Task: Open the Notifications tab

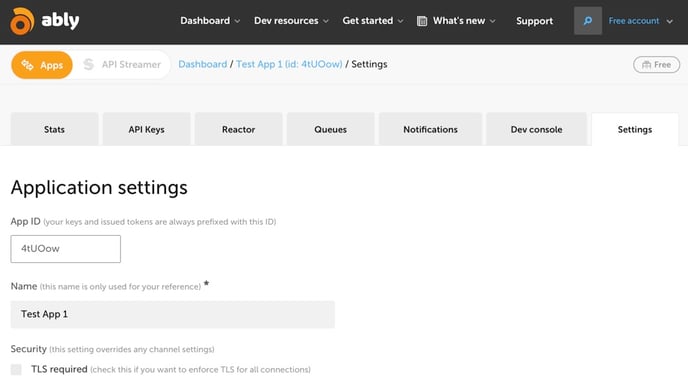Action: [430, 129]
